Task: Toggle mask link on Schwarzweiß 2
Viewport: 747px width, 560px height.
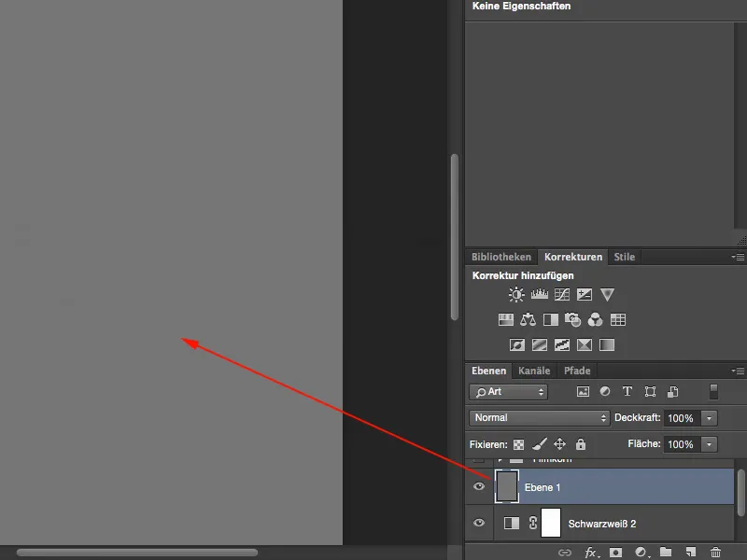Action: 532,523
